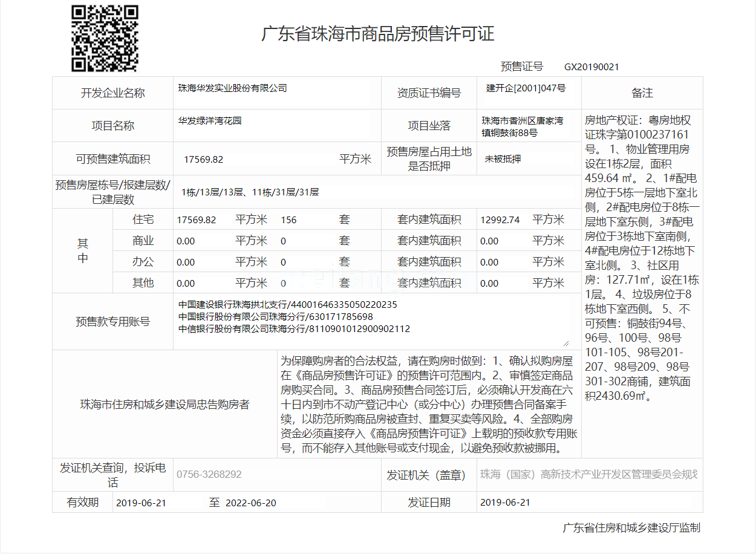Viewport: 756px width, 554px height.
Task: Click the 资质证书编号 label cell
Action: tap(429, 93)
